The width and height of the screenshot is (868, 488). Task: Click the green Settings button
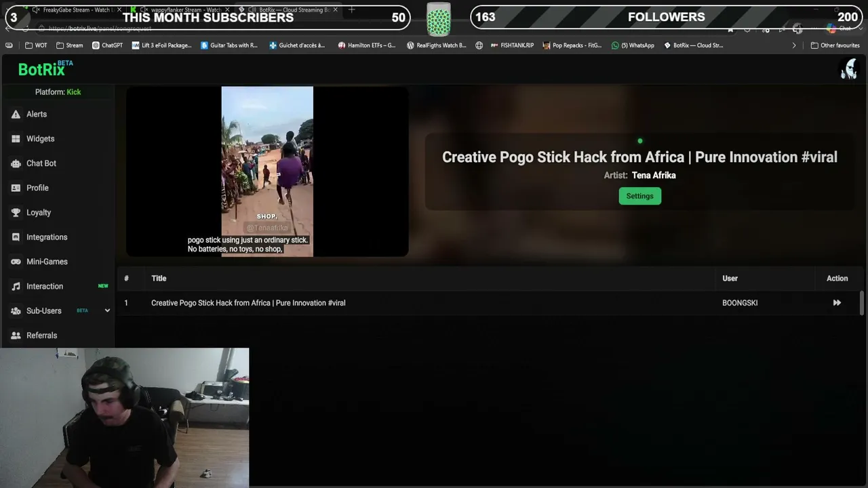click(x=639, y=196)
